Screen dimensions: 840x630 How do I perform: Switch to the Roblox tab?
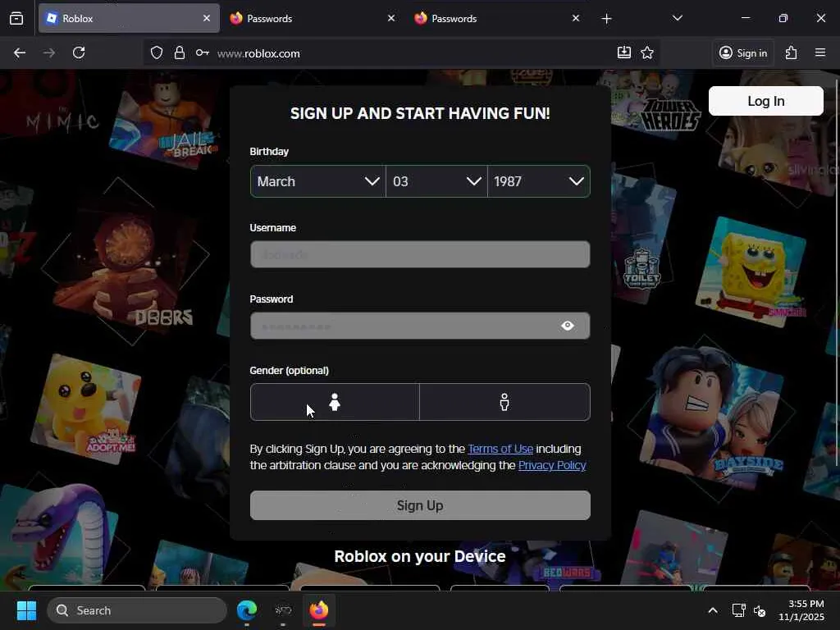pos(129,18)
